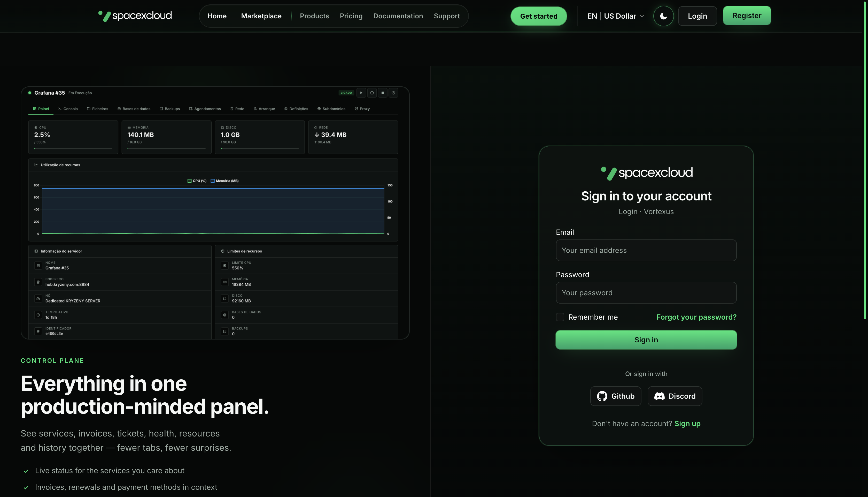The height and width of the screenshot is (497, 868).
Task: Click the restart icon in the Grafana #35 panel
Action: pos(371,93)
